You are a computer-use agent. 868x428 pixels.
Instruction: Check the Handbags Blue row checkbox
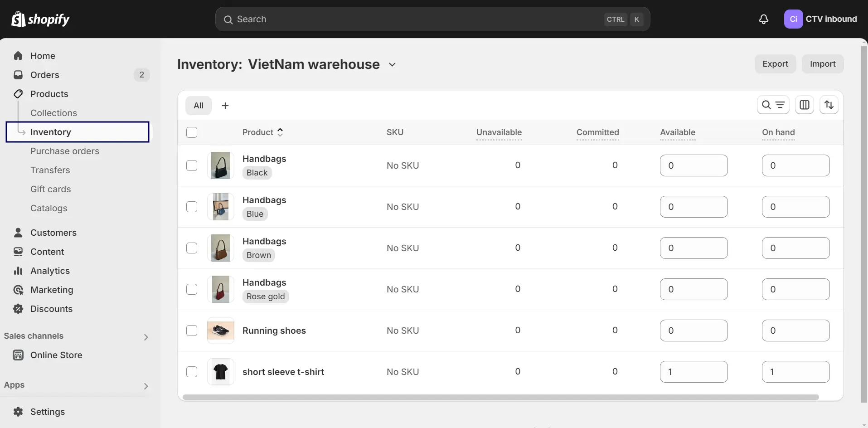click(192, 207)
